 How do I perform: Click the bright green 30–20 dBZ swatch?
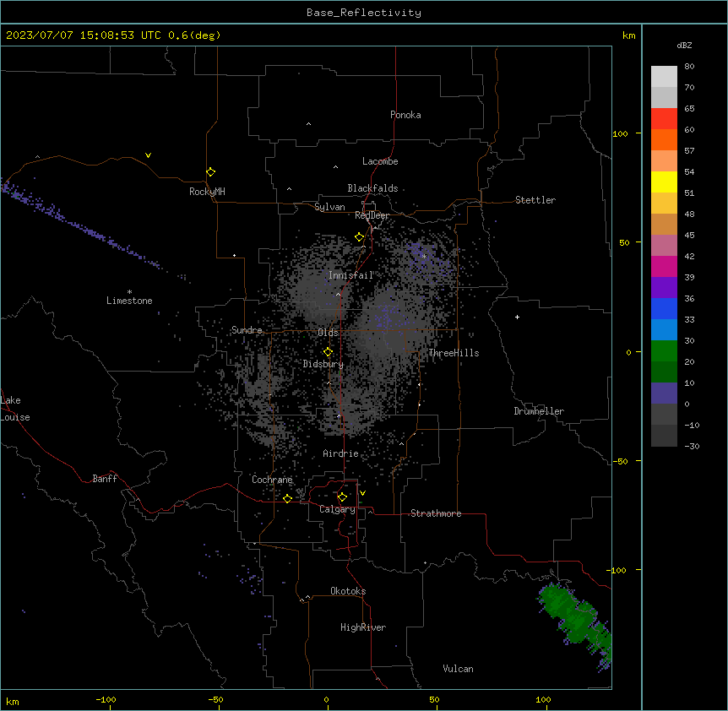[x=664, y=351]
